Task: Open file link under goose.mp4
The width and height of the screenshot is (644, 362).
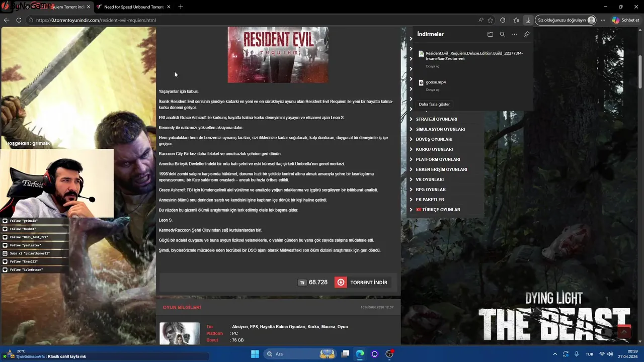Action: click(432, 89)
